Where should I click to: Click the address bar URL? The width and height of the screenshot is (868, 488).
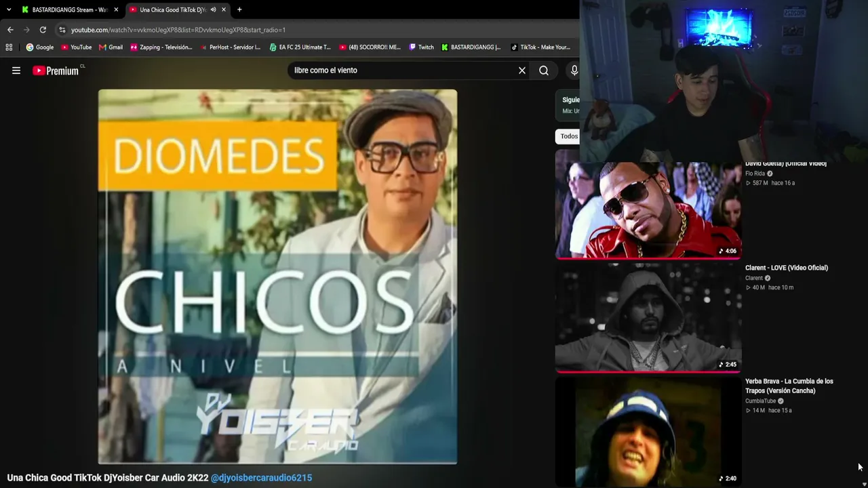pos(178,30)
